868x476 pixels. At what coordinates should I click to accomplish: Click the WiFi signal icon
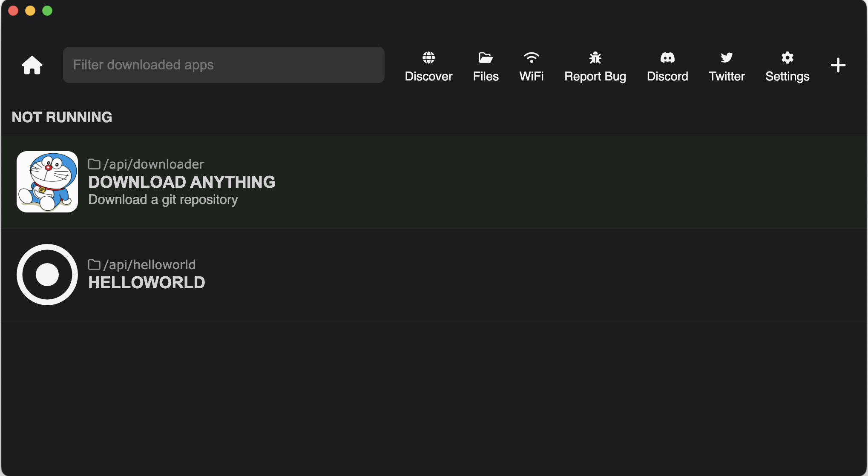(531, 57)
